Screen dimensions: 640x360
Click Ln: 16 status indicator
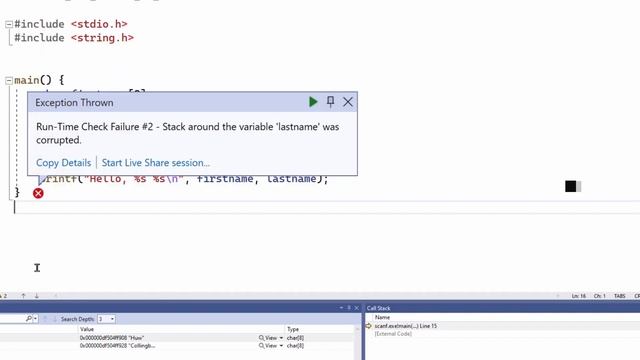(x=579, y=296)
